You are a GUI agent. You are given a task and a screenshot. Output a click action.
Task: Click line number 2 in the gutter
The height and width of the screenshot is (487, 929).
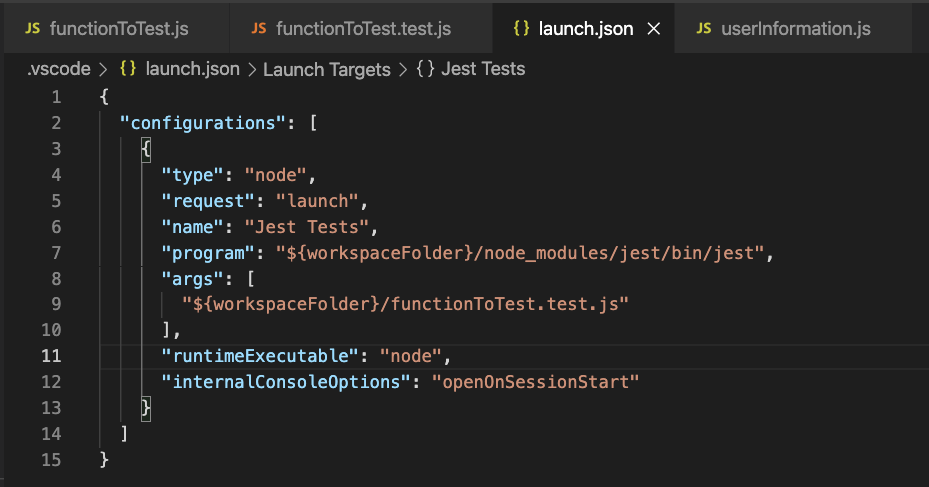click(x=55, y=123)
